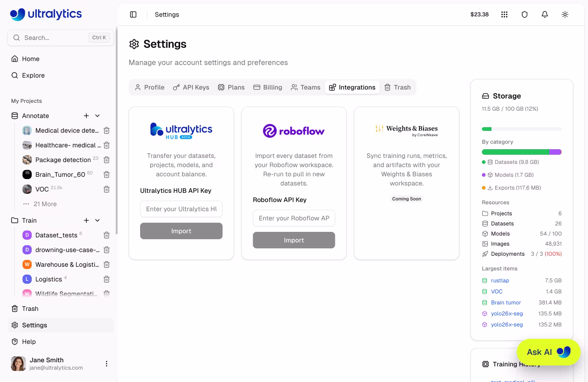Switch to Plans tab

[231, 87]
